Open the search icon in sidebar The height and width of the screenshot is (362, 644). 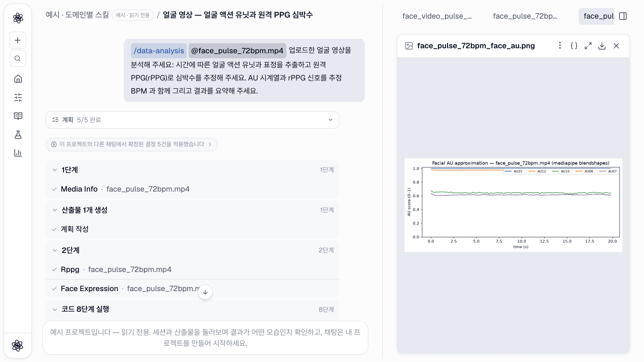(x=18, y=58)
